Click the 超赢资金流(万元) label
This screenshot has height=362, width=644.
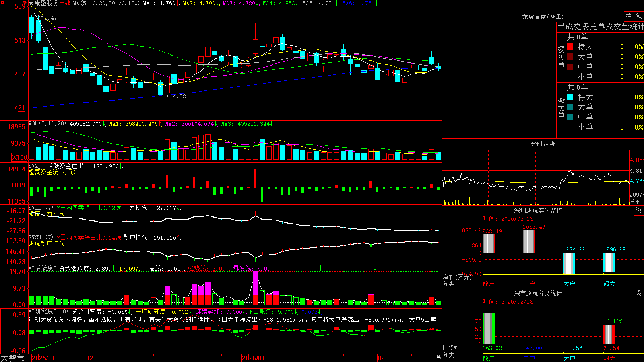(x=52, y=172)
